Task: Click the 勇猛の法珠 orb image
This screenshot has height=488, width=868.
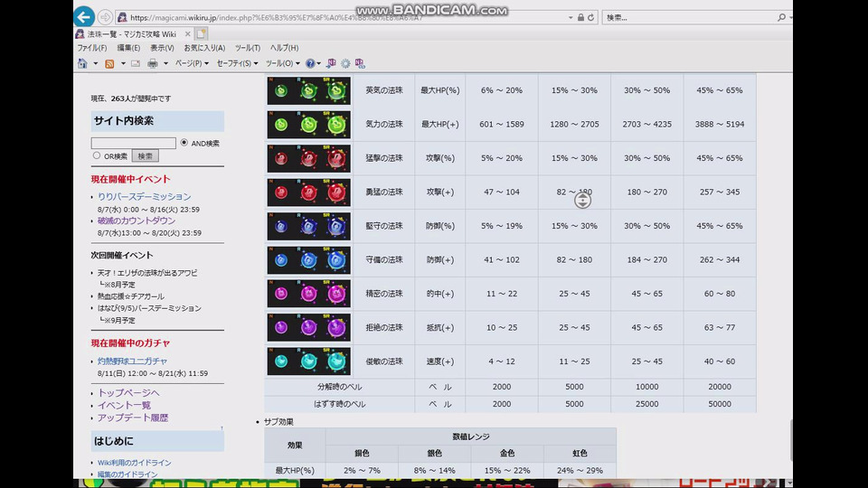Action: point(309,192)
